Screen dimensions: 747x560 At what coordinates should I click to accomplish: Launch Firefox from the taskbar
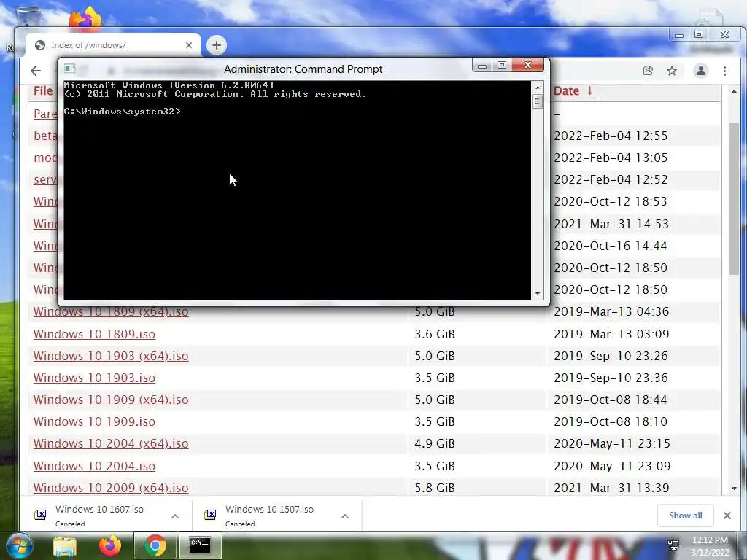coord(110,545)
